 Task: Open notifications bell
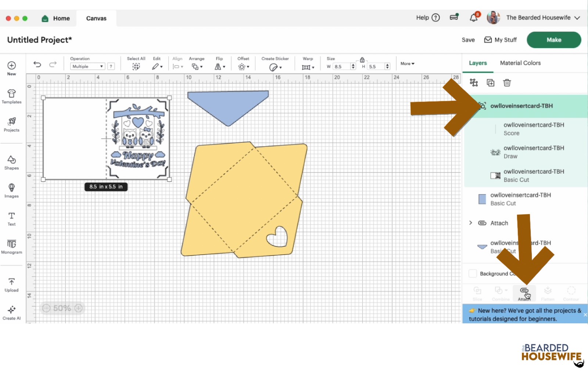[473, 18]
